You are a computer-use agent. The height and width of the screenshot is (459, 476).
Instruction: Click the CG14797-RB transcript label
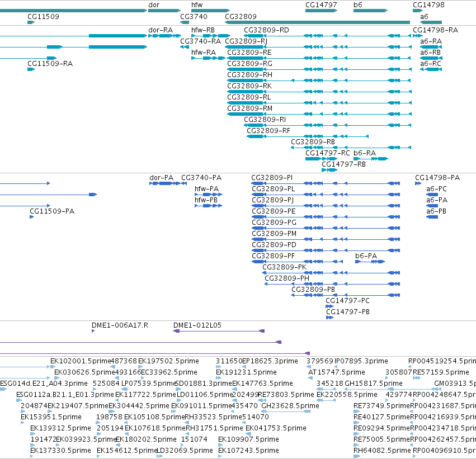tap(343, 164)
